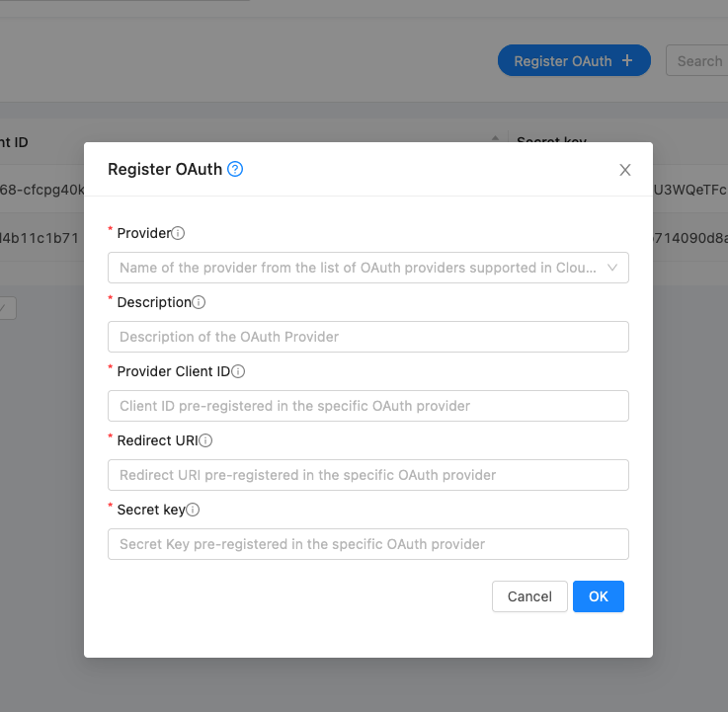Close the Register OAuth dialog with X
This screenshot has height=712, width=728.
(x=624, y=170)
